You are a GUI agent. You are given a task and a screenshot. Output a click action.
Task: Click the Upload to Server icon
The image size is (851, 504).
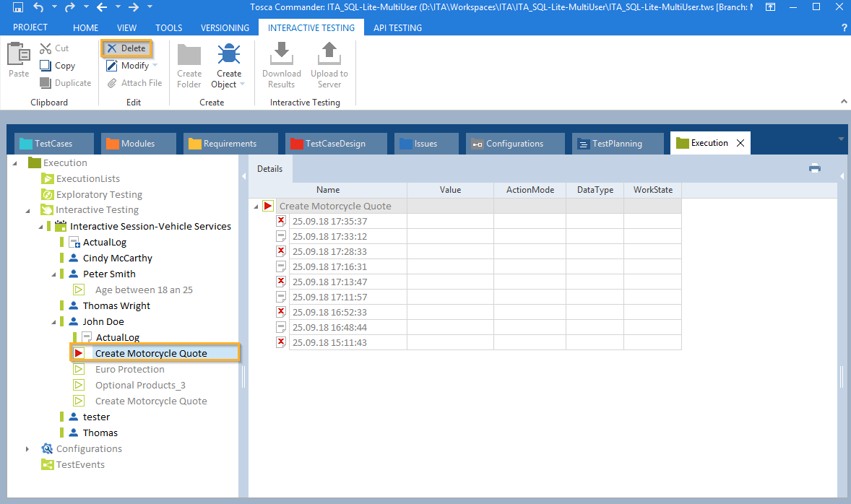[329, 55]
